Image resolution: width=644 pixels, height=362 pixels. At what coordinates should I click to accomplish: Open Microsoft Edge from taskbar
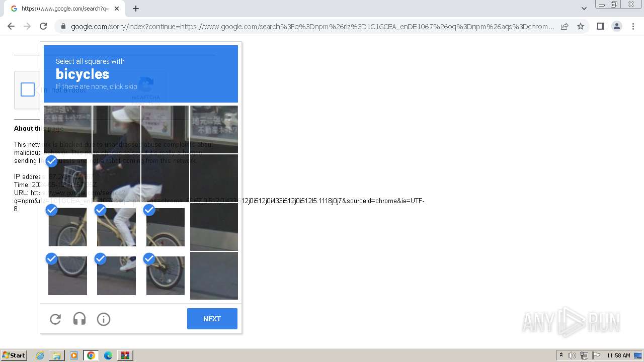point(108,355)
